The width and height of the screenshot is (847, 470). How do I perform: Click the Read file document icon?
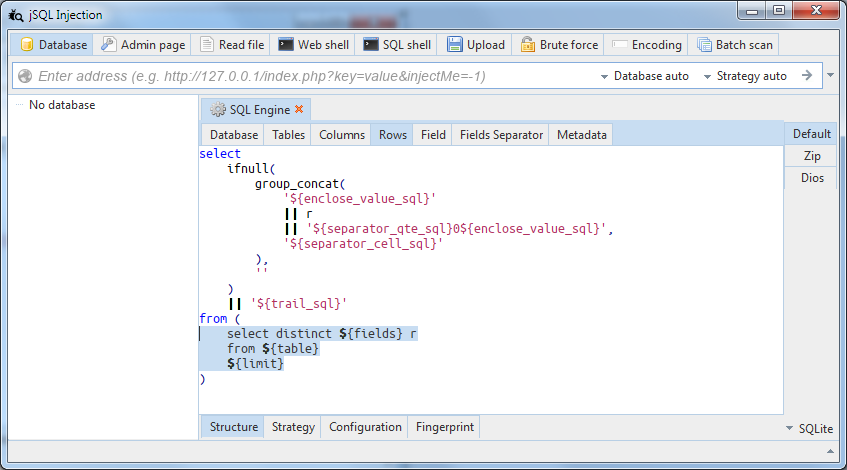(x=206, y=44)
